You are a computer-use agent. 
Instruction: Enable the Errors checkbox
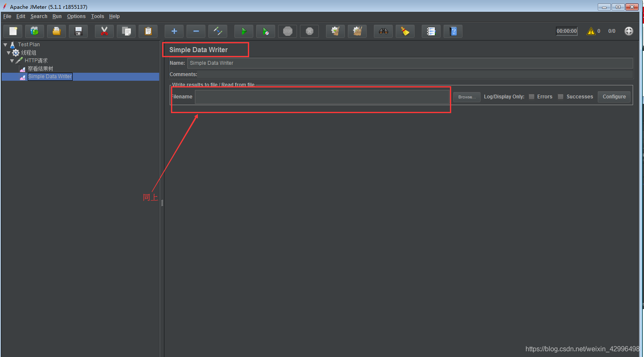(531, 97)
